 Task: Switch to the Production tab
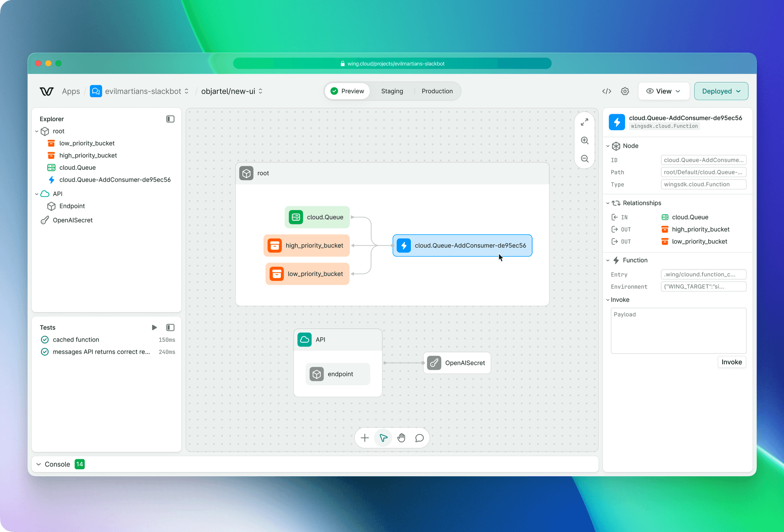click(x=437, y=91)
